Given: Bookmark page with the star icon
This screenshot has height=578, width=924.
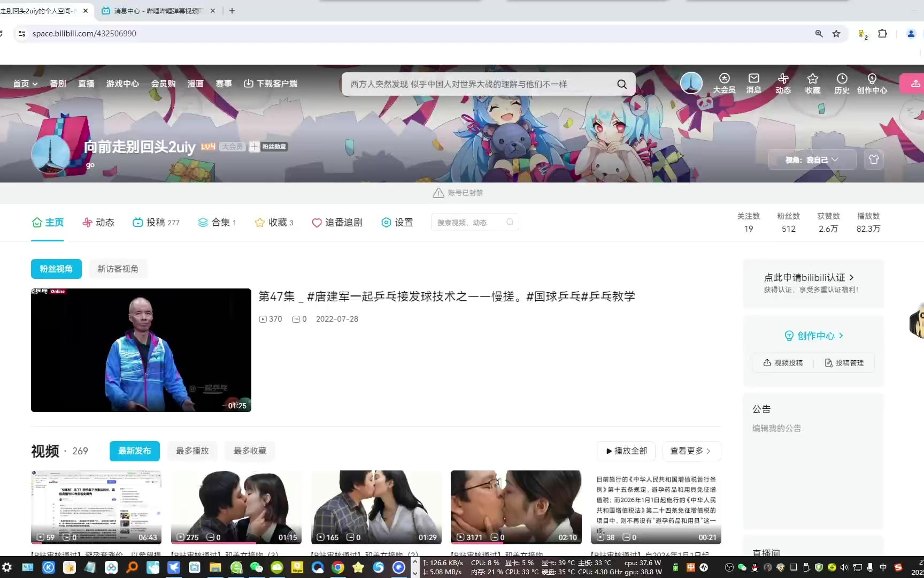Looking at the screenshot, I should coord(836,34).
